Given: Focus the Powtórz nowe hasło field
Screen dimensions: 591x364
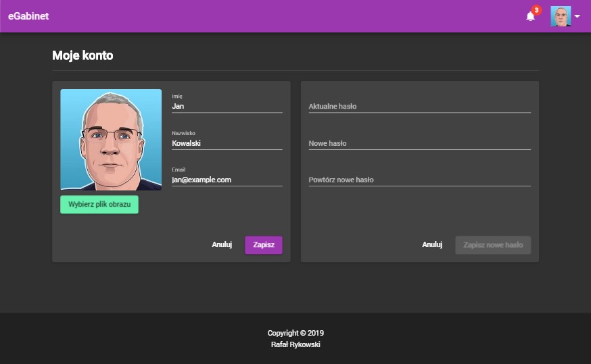Looking at the screenshot, I should coord(419,180).
